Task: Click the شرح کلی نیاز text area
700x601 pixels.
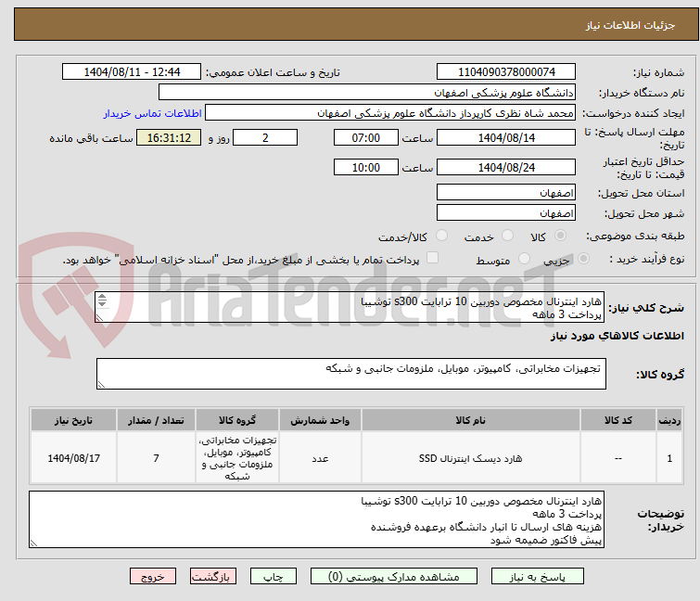Action: coord(350,307)
